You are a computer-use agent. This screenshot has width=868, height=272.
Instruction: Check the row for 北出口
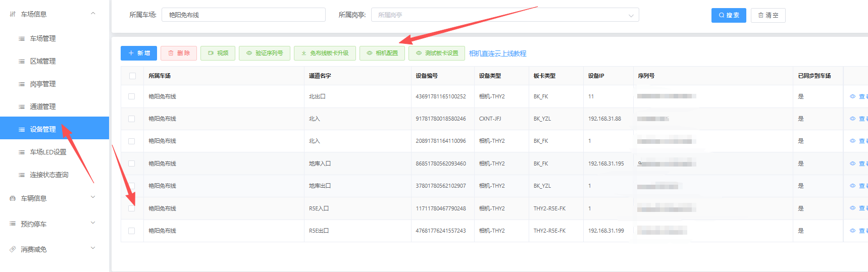click(132, 96)
